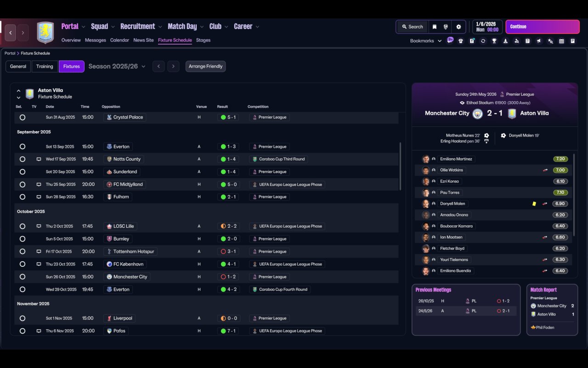Select the Sunderland fixture radio circle
588x368 pixels.
tap(23, 172)
